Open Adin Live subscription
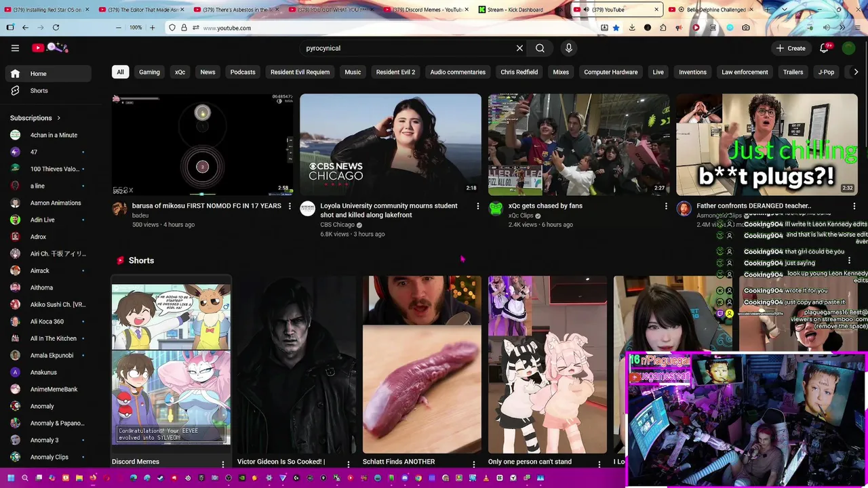 click(47, 220)
